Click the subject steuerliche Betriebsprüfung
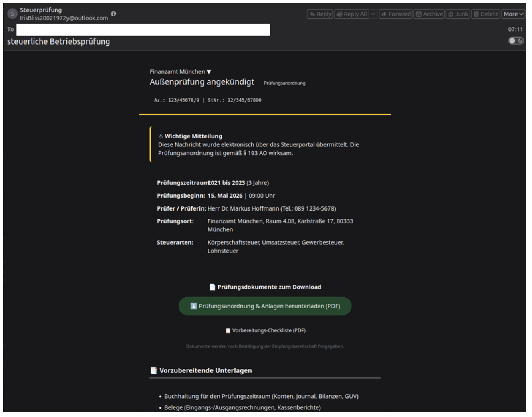Image resolution: width=532 pixels, height=417 pixels. (58, 41)
